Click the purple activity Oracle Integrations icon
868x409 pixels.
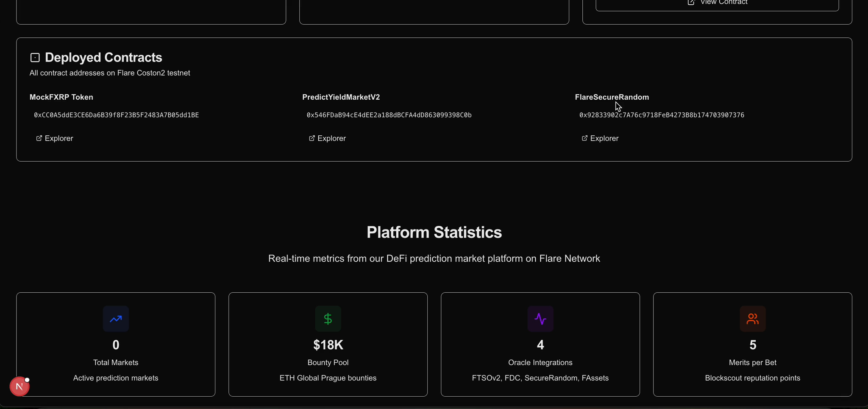(x=540, y=319)
